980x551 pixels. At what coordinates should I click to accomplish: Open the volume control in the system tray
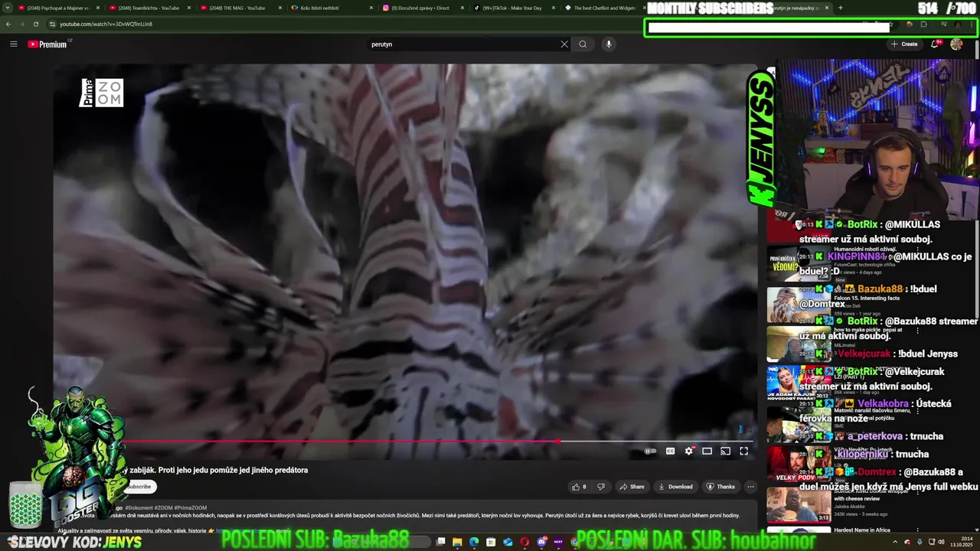coord(942,542)
